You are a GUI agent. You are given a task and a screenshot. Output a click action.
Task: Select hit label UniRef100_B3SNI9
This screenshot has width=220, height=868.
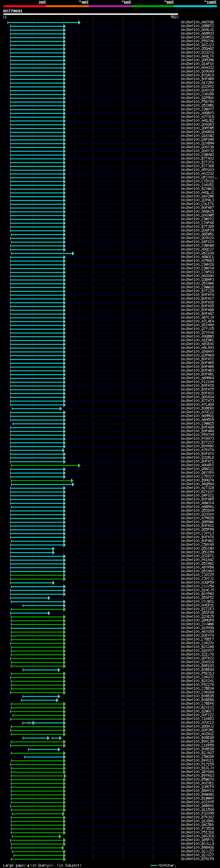pyautogui.click(x=197, y=75)
